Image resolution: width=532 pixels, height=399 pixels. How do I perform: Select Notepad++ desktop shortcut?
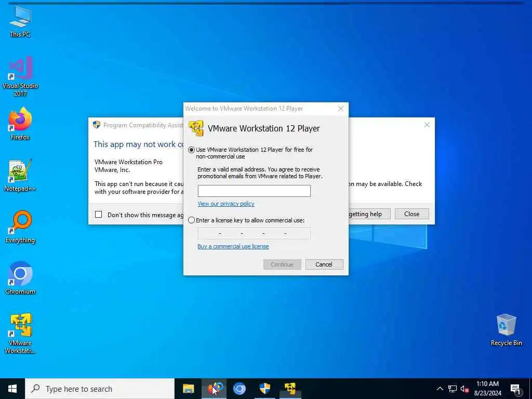click(x=20, y=175)
